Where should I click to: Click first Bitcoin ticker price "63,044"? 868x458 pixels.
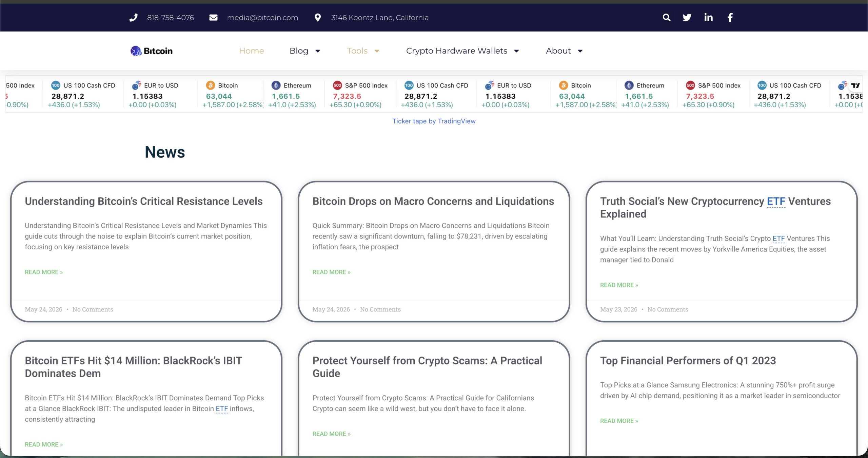219,96
